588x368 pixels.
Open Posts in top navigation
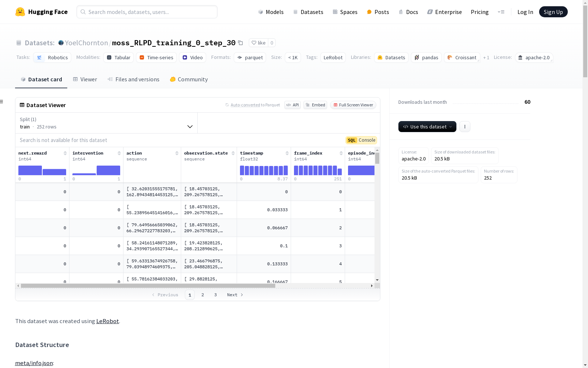[x=378, y=12]
